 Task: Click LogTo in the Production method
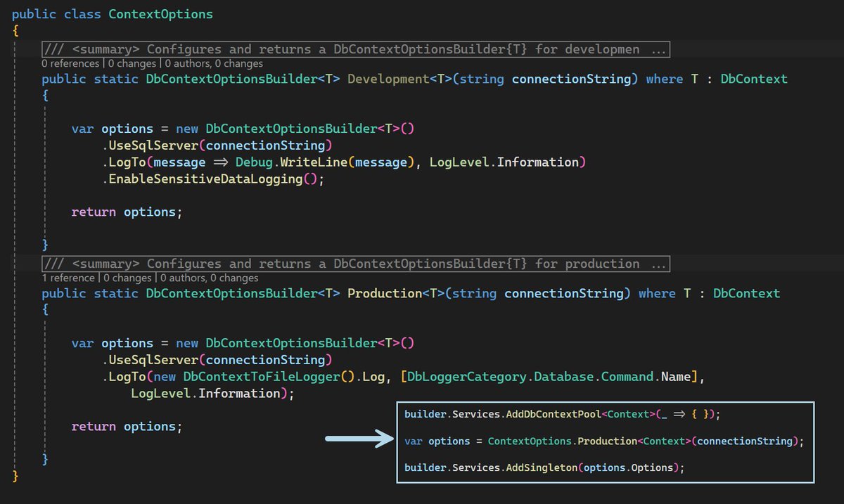(x=127, y=377)
